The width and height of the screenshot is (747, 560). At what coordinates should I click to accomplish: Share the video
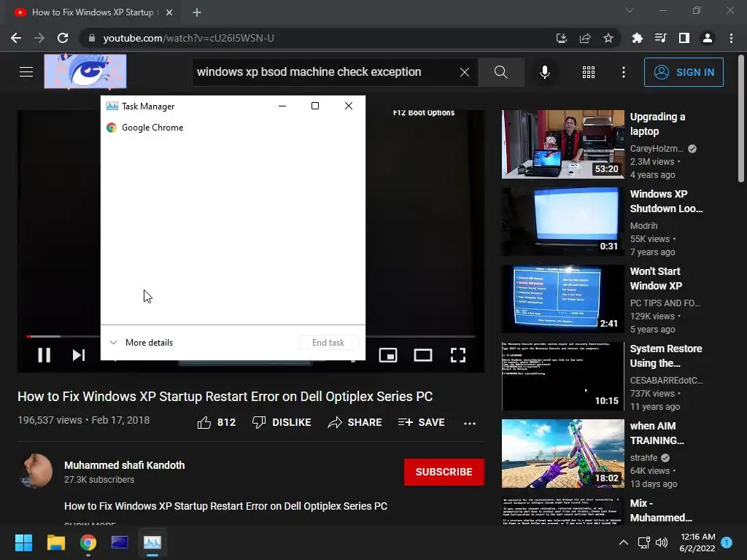point(355,422)
